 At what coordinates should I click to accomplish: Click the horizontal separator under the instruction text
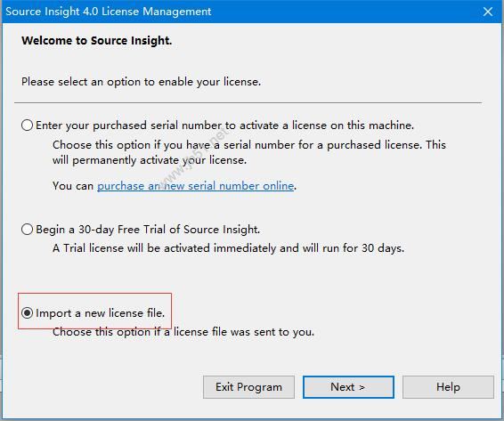point(248,103)
